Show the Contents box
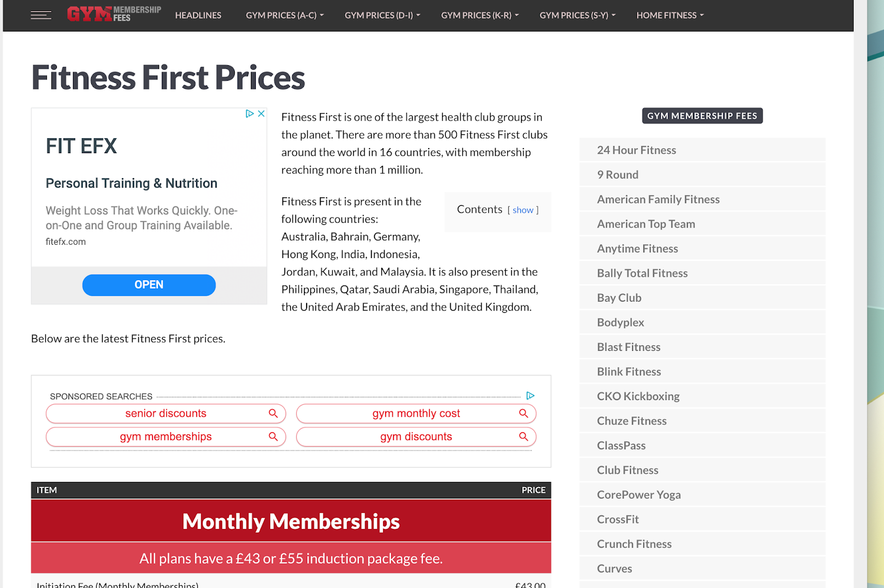Image resolution: width=884 pixels, height=588 pixels. (523, 210)
